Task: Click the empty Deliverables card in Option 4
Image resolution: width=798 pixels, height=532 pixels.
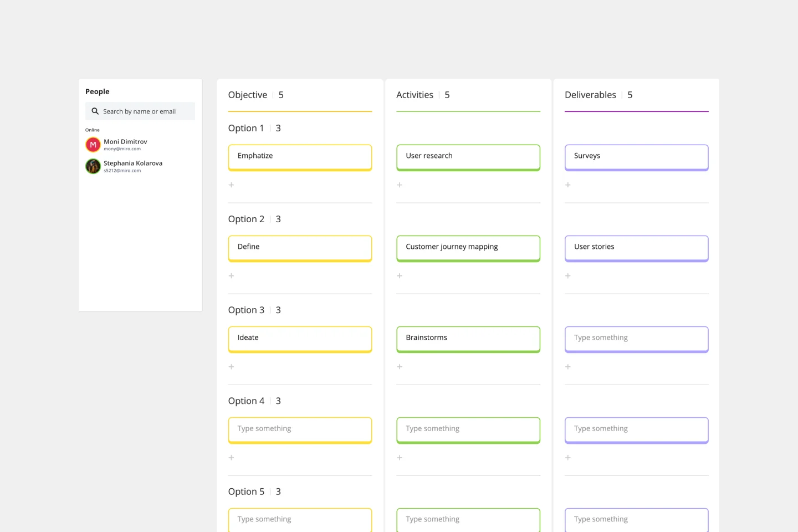Action: pos(637,431)
